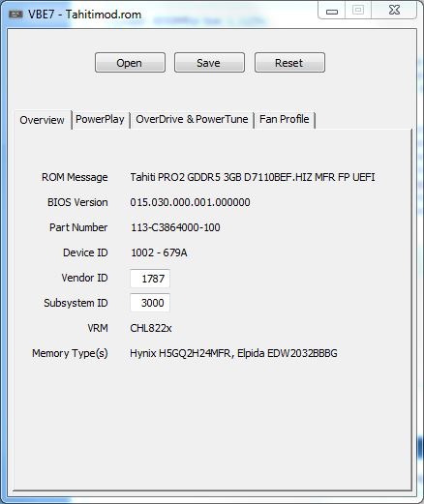Select the Hynix and Elpida memory types text
Image resolution: width=424 pixels, height=504 pixels.
233,353
